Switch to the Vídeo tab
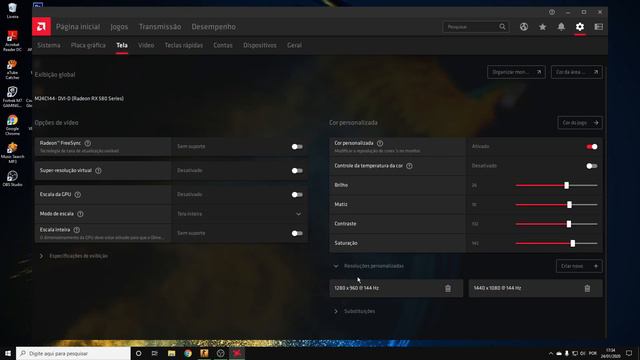Image resolution: width=640 pixels, height=360 pixels. click(146, 45)
